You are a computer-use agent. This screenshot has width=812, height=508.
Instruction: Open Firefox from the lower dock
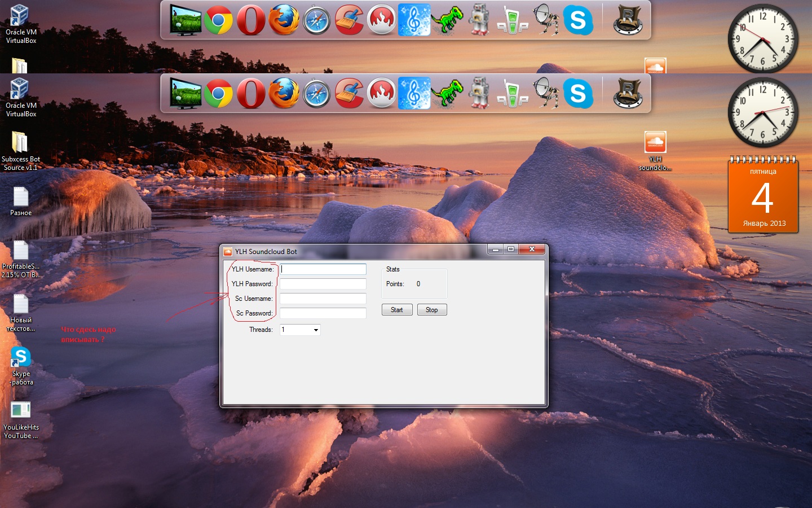[284, 93]
